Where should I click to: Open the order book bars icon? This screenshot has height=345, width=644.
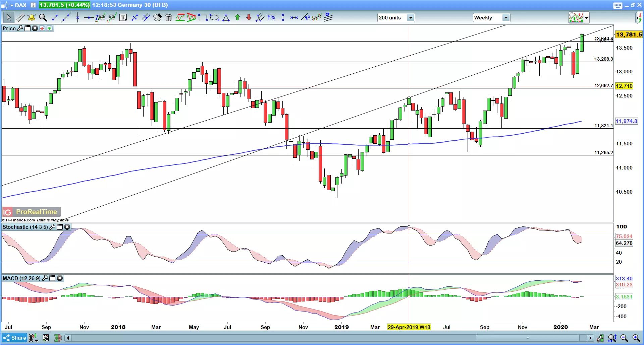pyautogui.click(x=58, y=338)
